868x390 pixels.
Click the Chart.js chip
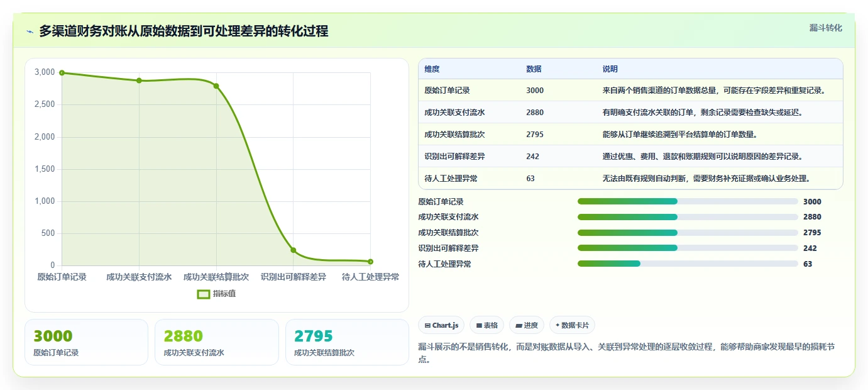coord(442,325)
